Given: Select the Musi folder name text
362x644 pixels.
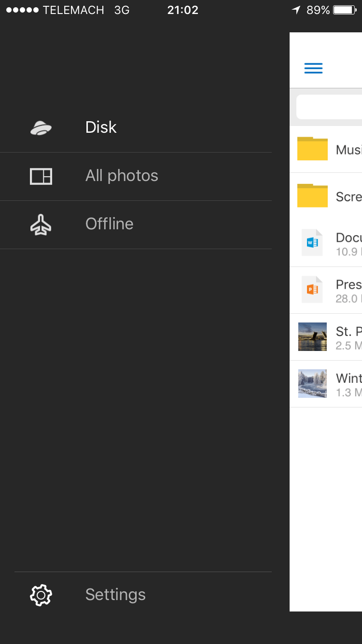Looking at the screenshot, I should [x=349, y=150].
